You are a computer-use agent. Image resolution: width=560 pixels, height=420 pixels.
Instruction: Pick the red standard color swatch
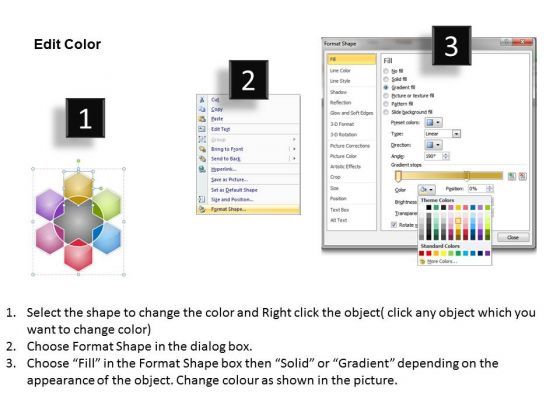429,253
